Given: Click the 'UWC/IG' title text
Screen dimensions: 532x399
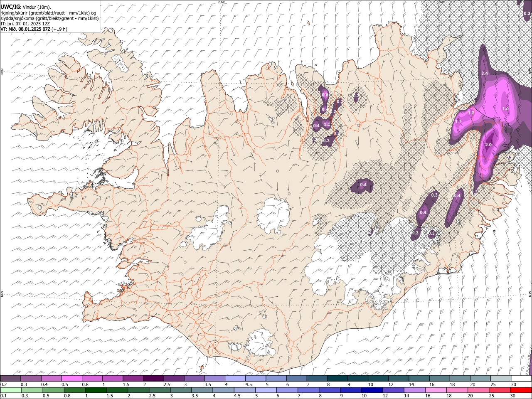Looking at the screenshot, I should 10,7.
